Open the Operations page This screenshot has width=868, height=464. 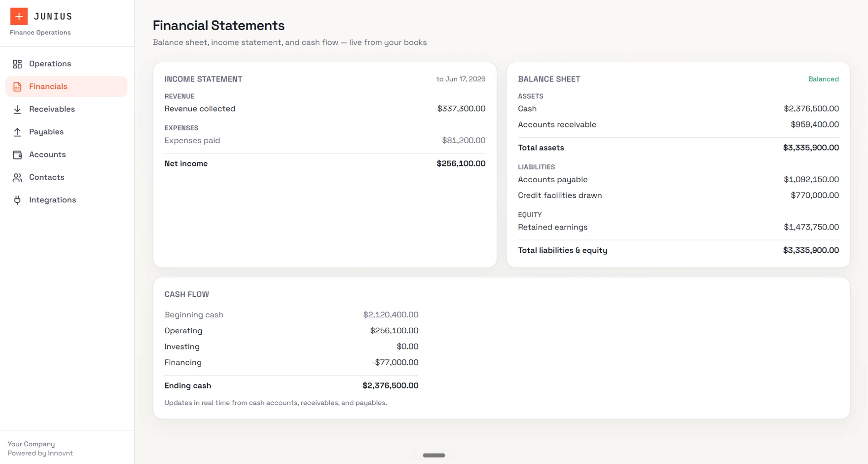pyautogui.click(x=66, y=64)
